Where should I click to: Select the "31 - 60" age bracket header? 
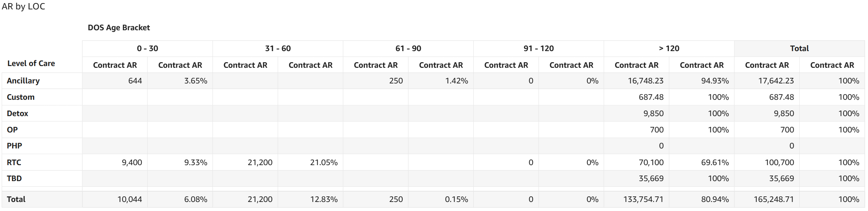coord(278,49)
